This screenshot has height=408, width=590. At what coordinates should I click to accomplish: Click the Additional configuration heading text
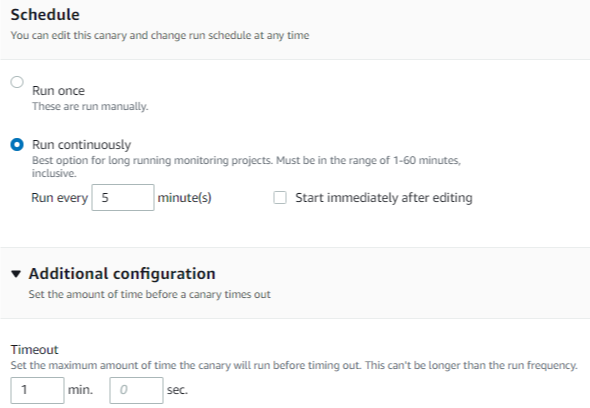point(122,274)
